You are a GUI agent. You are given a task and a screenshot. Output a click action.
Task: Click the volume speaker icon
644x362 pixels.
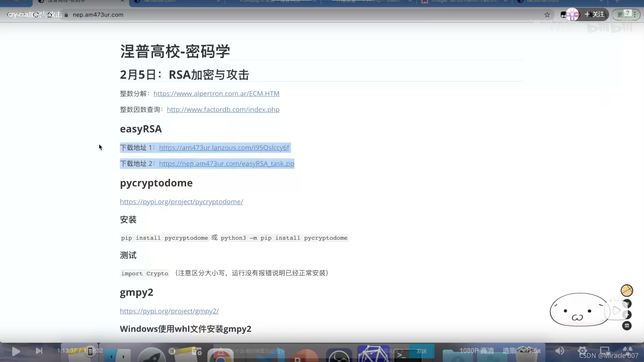click(559, 351)
